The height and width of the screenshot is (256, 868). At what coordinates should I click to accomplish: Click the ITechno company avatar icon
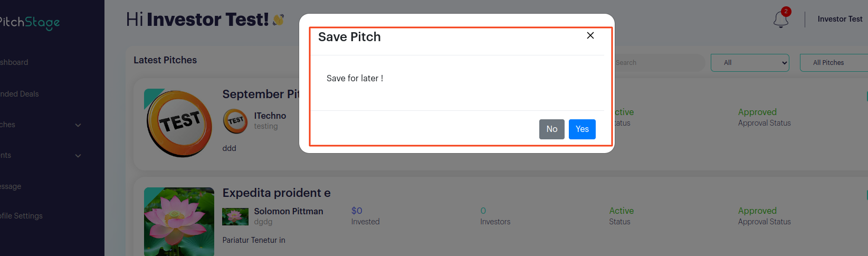point(235,121)
